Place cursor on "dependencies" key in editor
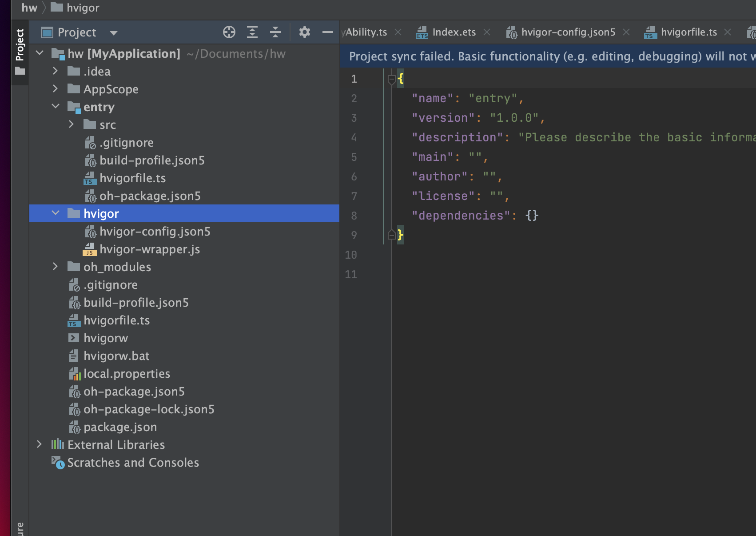The image size is (756, 536). (x=461, y=216)
